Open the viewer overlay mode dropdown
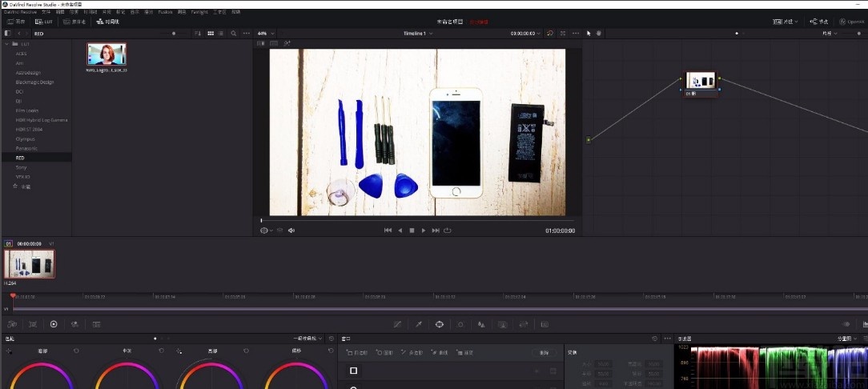The width and height of the screenshot is (868, 389). click(x=267, y=231)
